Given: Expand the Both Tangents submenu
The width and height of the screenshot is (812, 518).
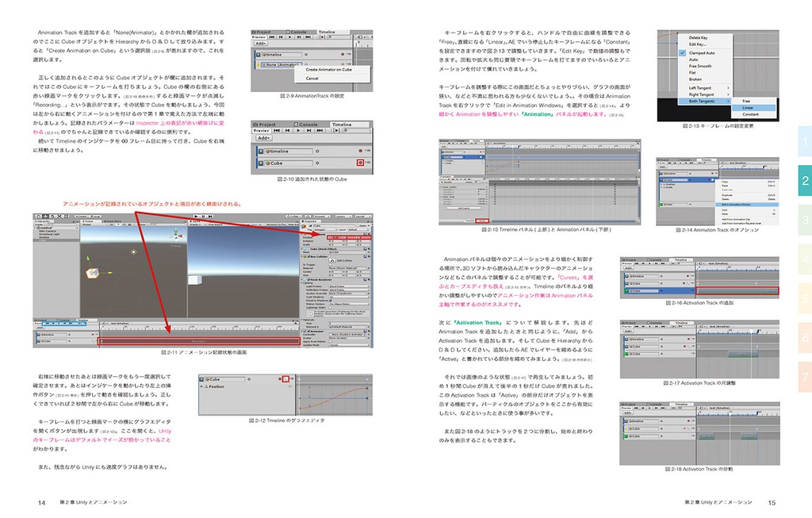Looking at the screenshot, I should [703, 101].
